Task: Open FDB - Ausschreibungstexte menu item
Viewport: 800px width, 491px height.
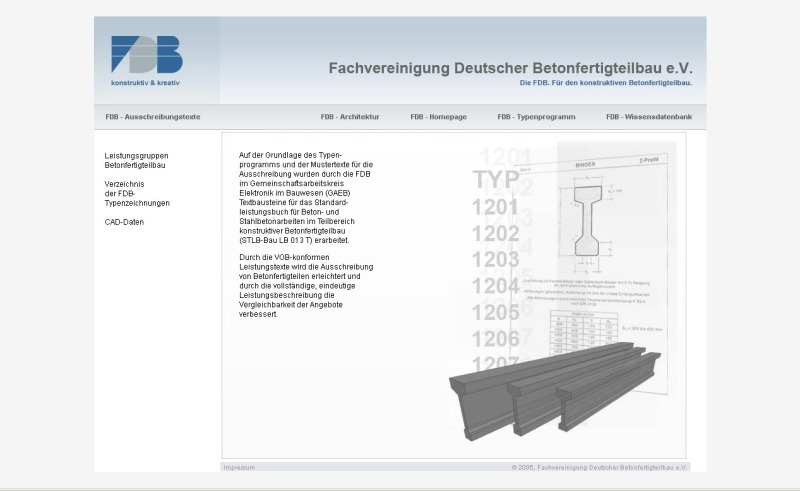Action: pos(153,117)
